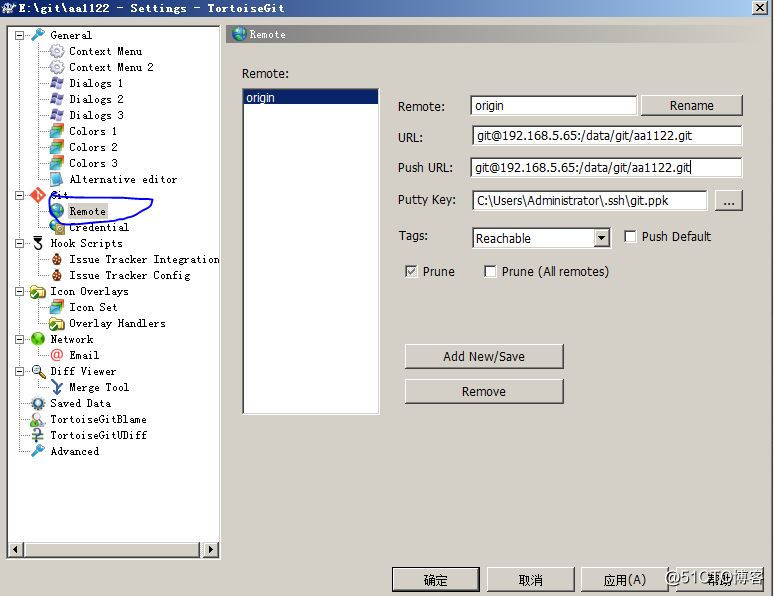Click the Context Menu gear icon

click(57, 51)
